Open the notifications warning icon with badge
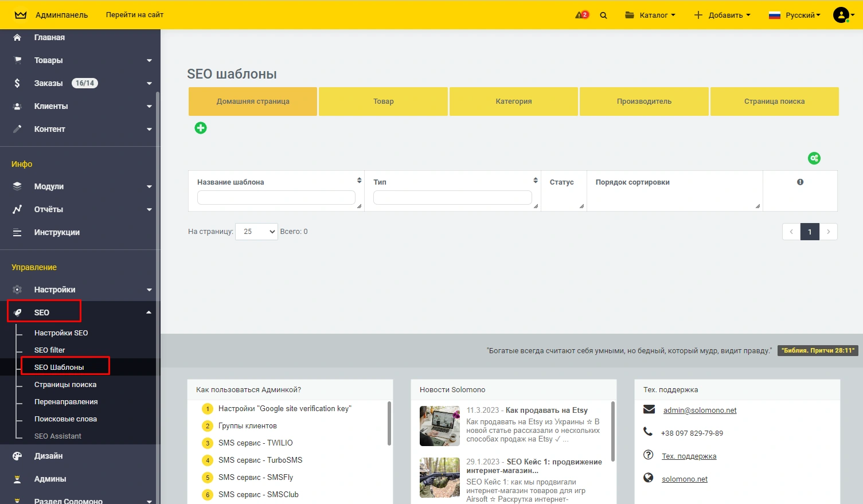The width and height of the screenshot is (863, 504). [x=581, y=15]
